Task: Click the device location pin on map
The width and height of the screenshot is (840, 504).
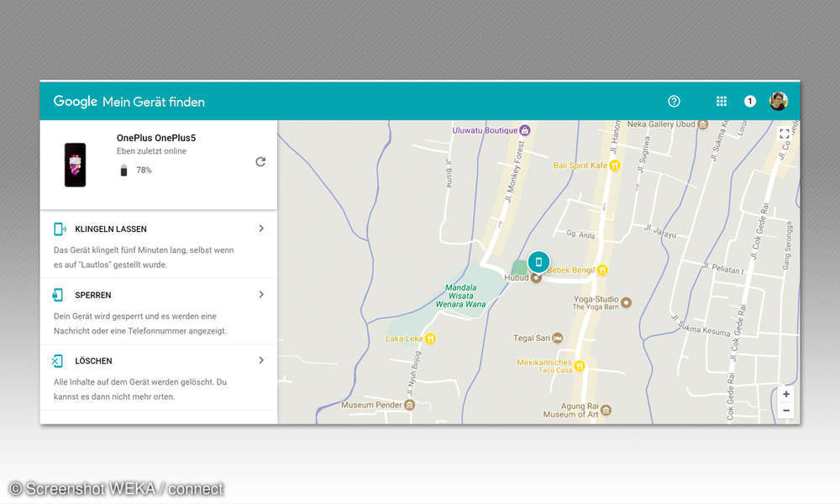Action: [538, 262]
